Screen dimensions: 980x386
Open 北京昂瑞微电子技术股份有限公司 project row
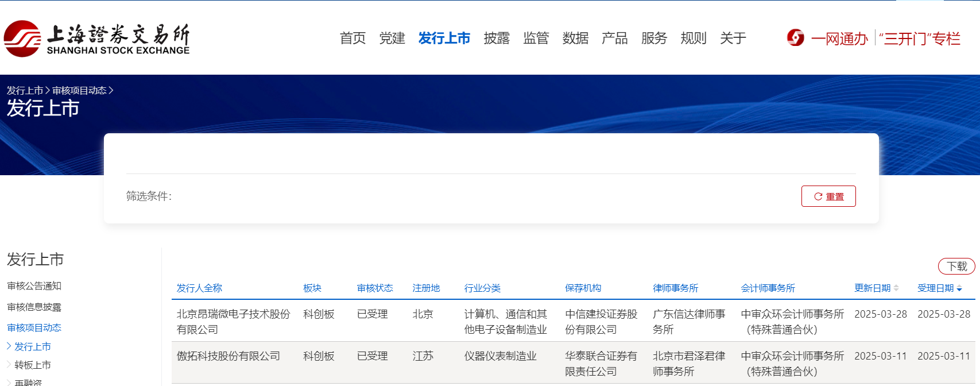pos(233,322)
